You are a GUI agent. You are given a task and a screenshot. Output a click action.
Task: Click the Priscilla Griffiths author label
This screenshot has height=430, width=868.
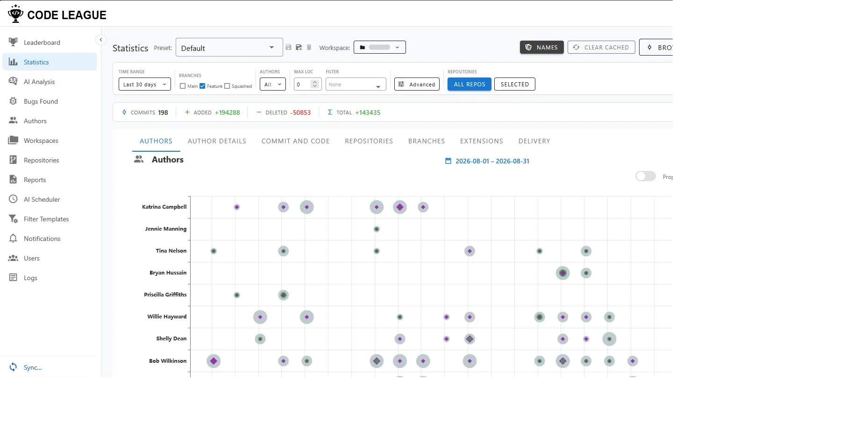[x=165, y=295]
